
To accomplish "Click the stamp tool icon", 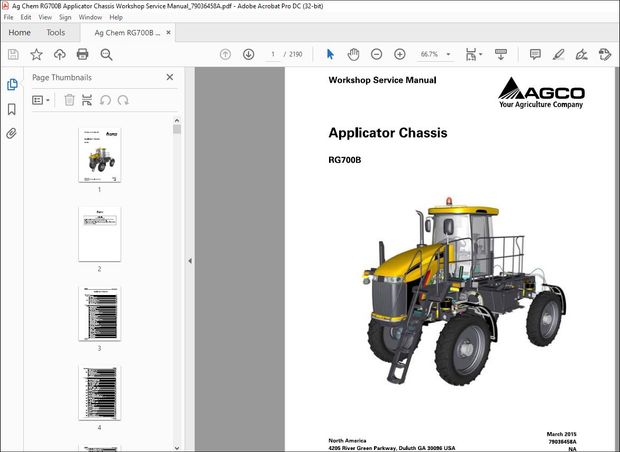I will point(605,54).
